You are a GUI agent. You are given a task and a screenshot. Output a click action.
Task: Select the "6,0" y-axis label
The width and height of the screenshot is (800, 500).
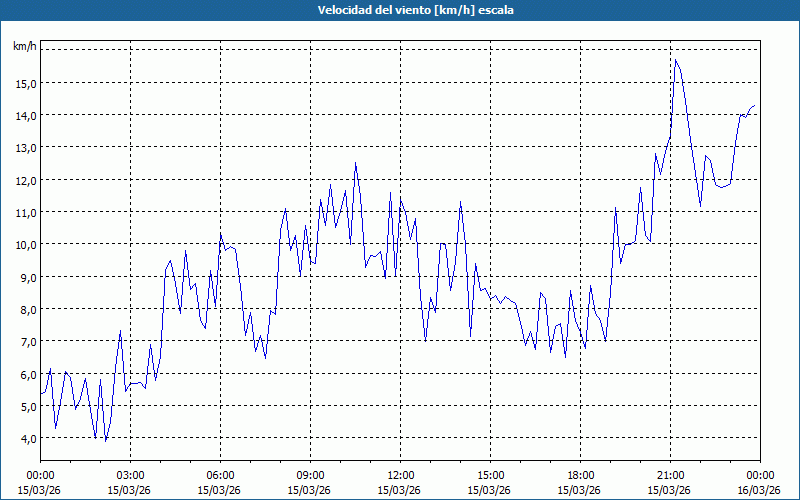point(28,374)
